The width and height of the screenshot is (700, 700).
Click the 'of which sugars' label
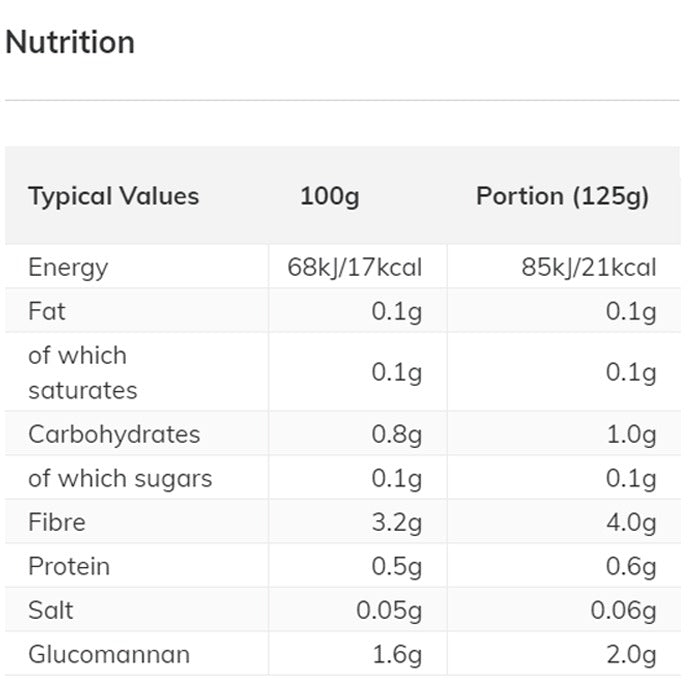(120, 478)
